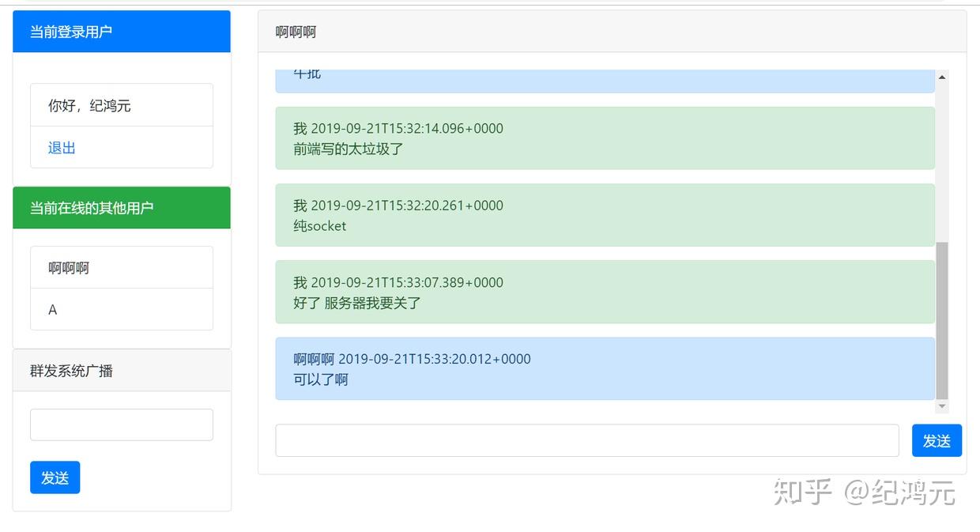Click the 退出 logout link
The height and width of the screenshot is (532, 980).
62,148
